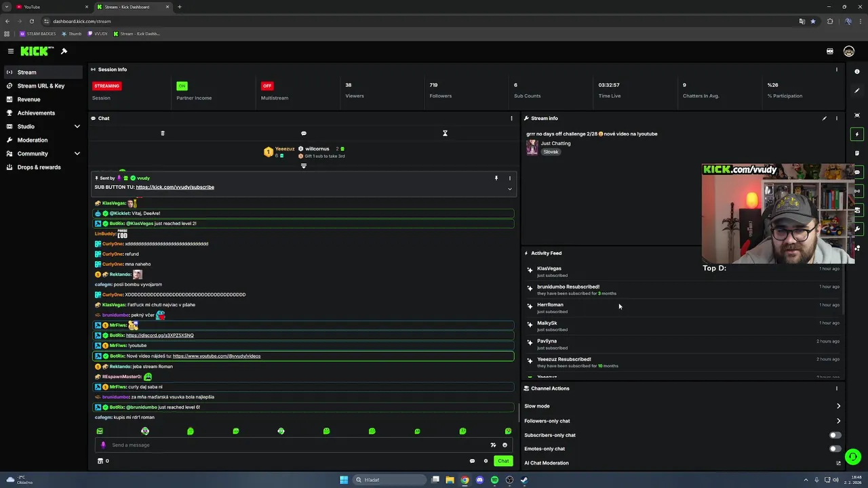
Task: Open the youtube.com/@vvudy/videos link in chat
Action: tap(216, 356)
